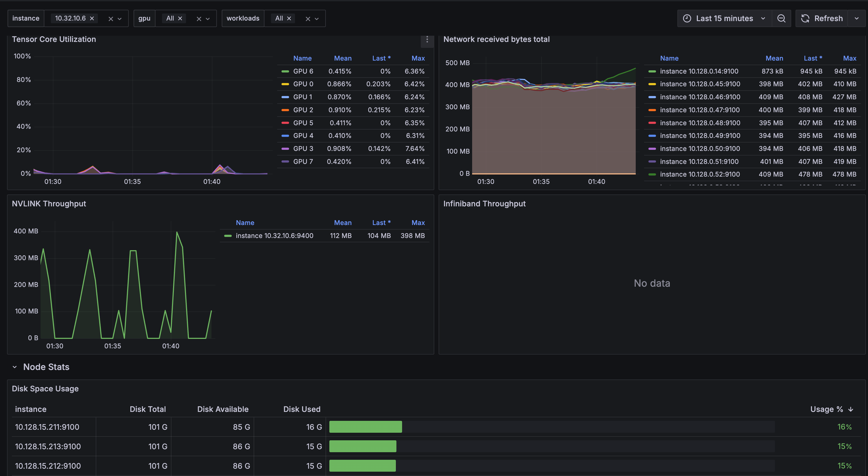
Task: Open Tensor Core Utilization panel menu
Action: pyautogui.click(x=427, y=40)
